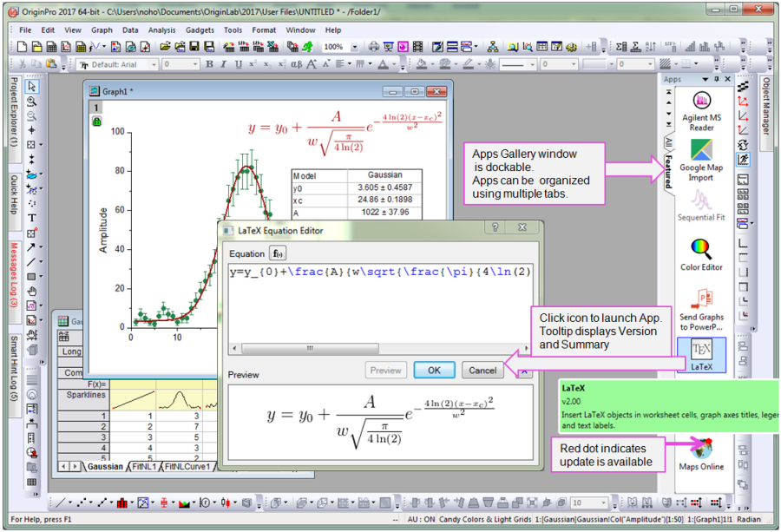Click Cancel in LaTeX Equation Editor

coord(482,370)
